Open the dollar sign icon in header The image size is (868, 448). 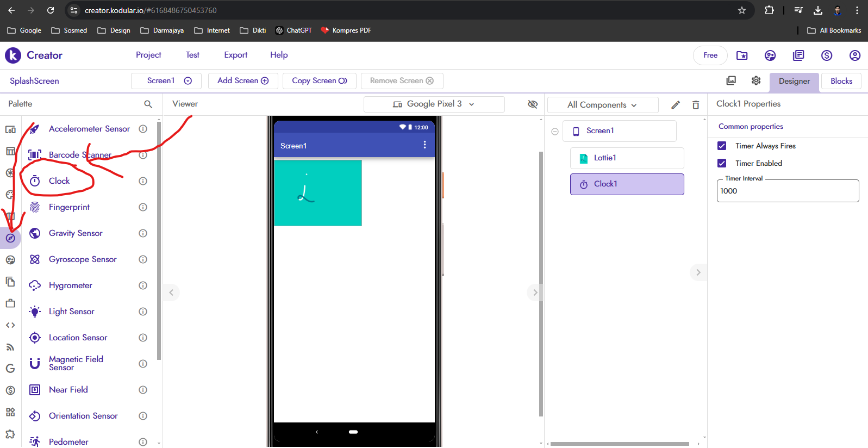827,55
